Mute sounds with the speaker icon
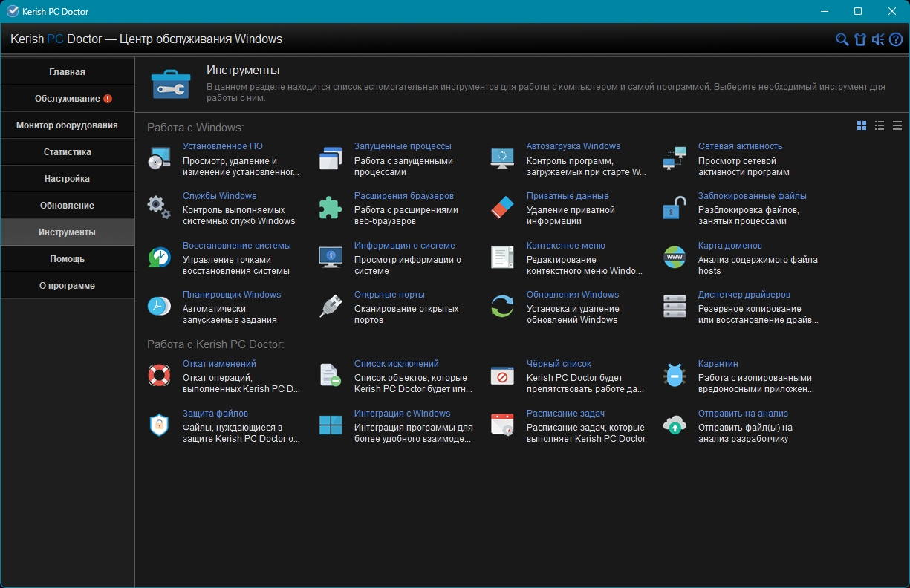The height and width of the screenshot is (588, 910). (x=878, y=39)
